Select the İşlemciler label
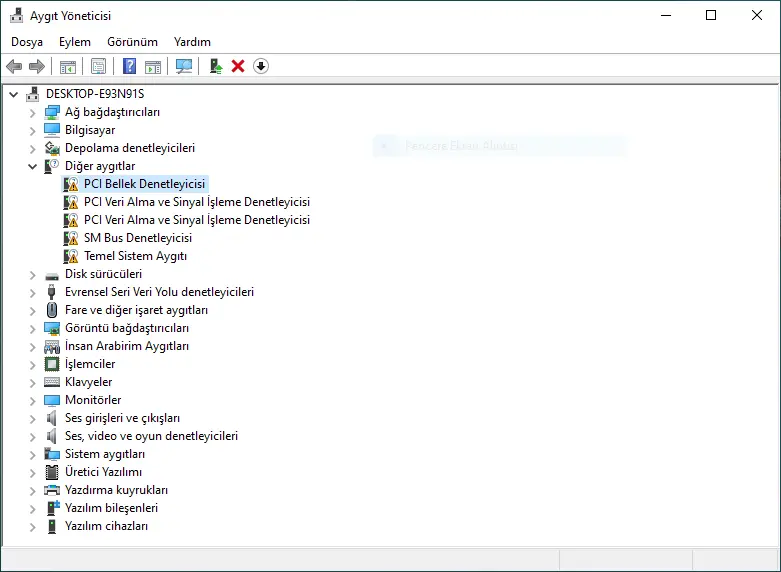Image resolution: width=781 pixels, height=572 pixels. [90, 364]
